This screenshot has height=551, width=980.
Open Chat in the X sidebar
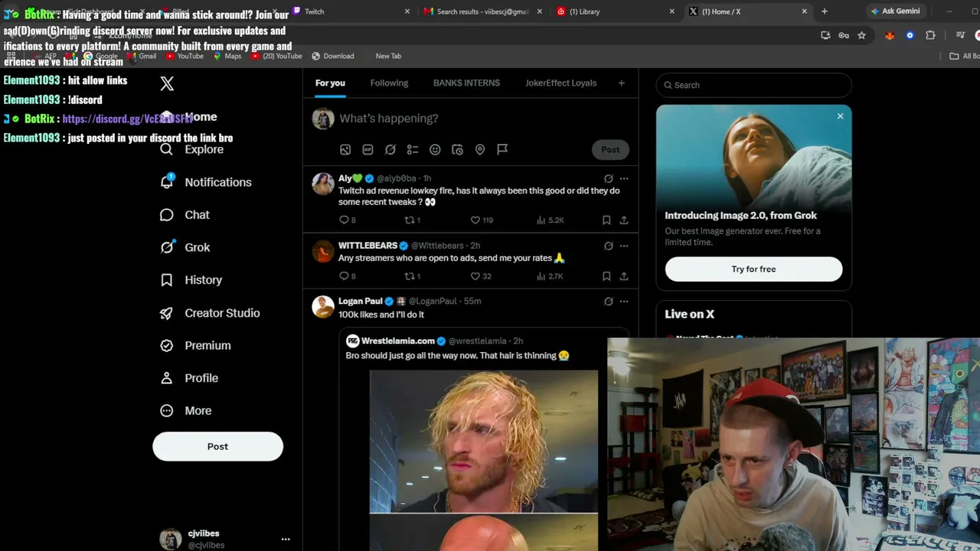point(185,215)
